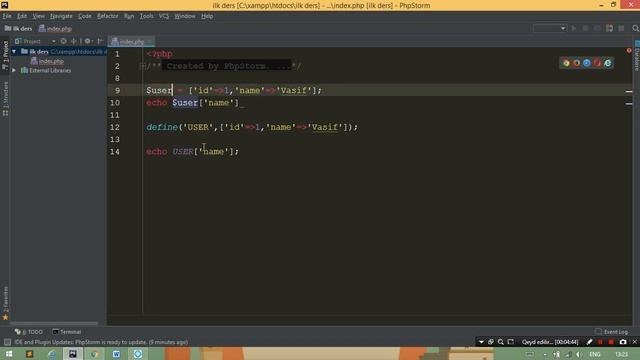Open the run configuration dropdown

[x=550, y=28]
